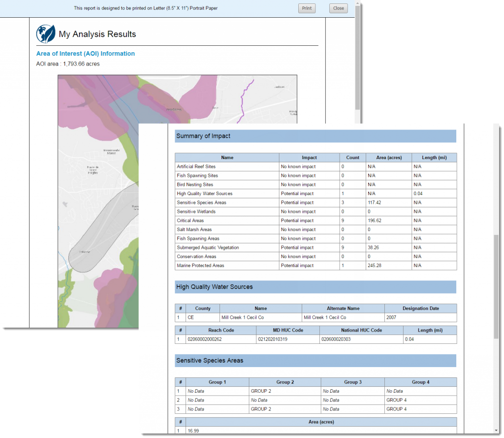Screen dimensions: 504x438
Task: Click the Designation Date column header
Action: coord(420,308)
